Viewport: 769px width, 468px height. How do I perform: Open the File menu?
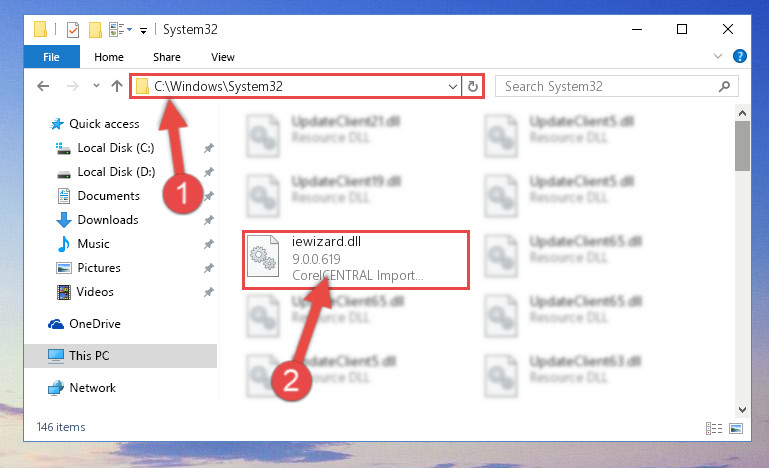click(51, 57)
